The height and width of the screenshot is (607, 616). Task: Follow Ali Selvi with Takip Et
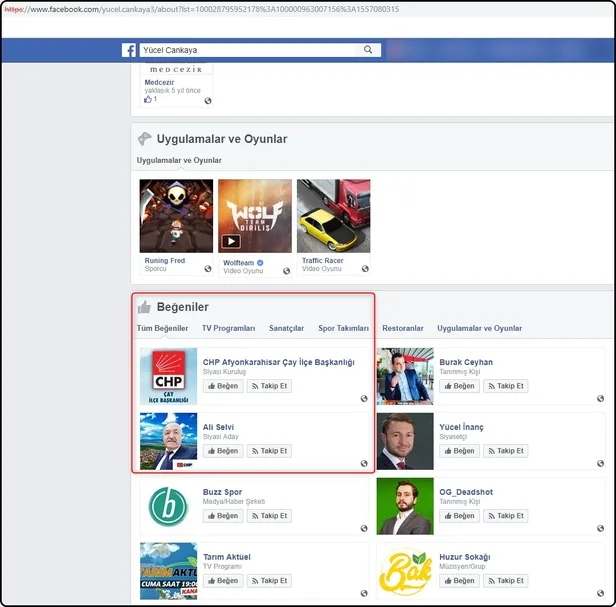[269, 451]
